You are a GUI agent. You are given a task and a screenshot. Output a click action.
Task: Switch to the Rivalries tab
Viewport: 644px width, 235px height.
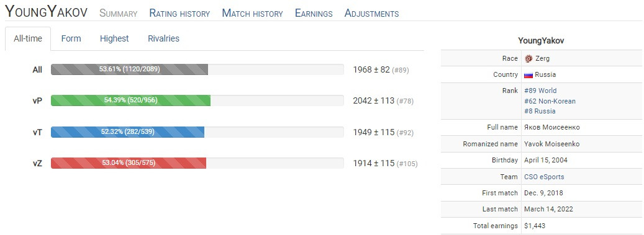click(x=163, y=38)
